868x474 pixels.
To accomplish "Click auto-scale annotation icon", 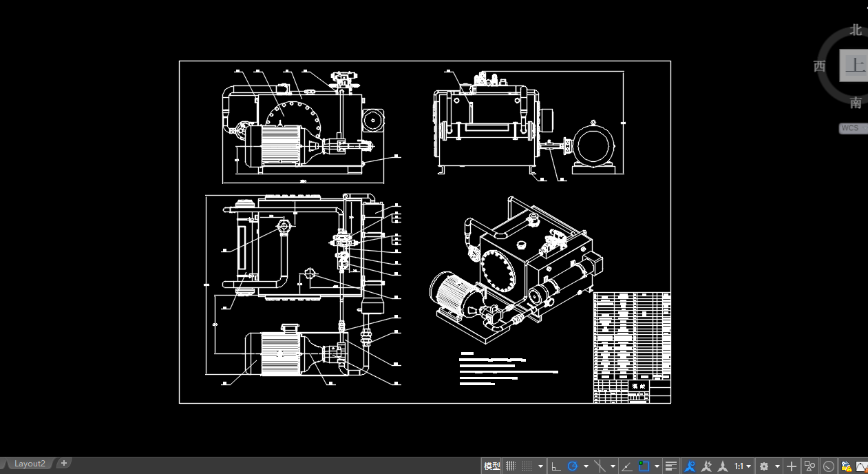I will [x=706, y=466].
